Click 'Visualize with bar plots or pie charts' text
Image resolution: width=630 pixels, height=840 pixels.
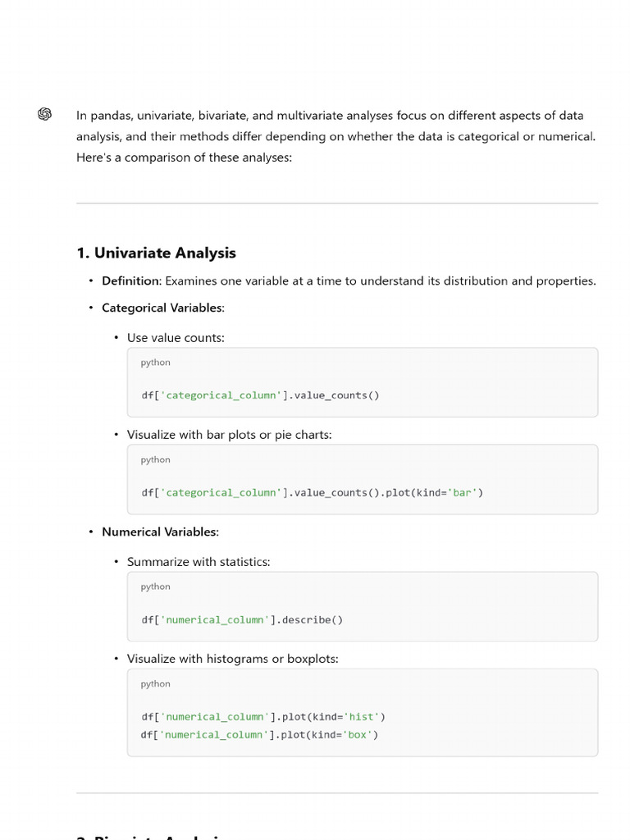point(229,434)
